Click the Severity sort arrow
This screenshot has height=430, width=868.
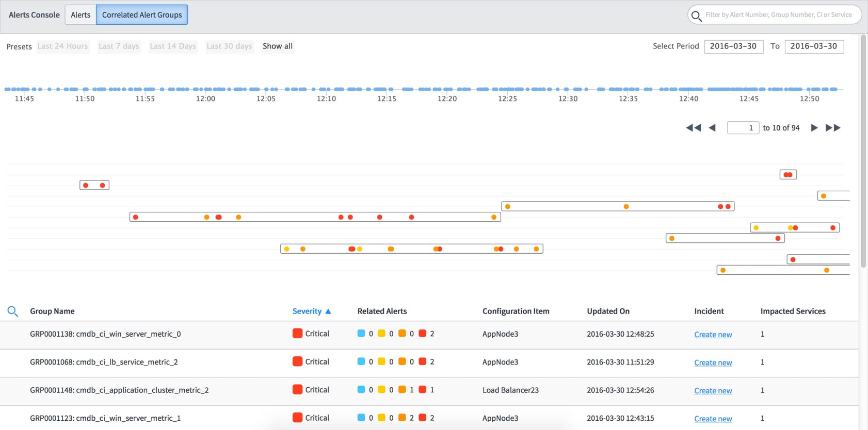[x=328, y=311]
